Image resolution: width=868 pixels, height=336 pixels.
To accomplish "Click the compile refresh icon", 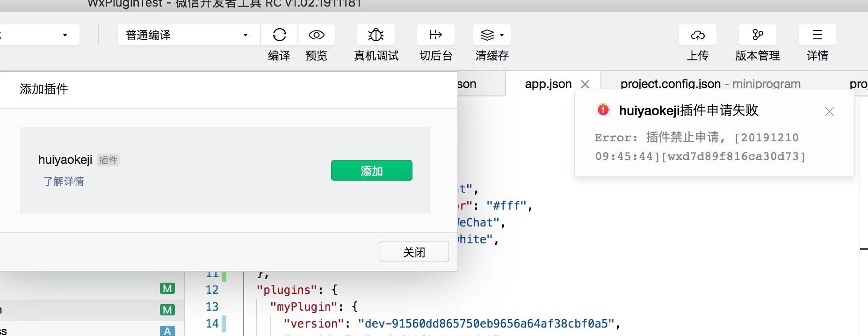I will (279, 35).
